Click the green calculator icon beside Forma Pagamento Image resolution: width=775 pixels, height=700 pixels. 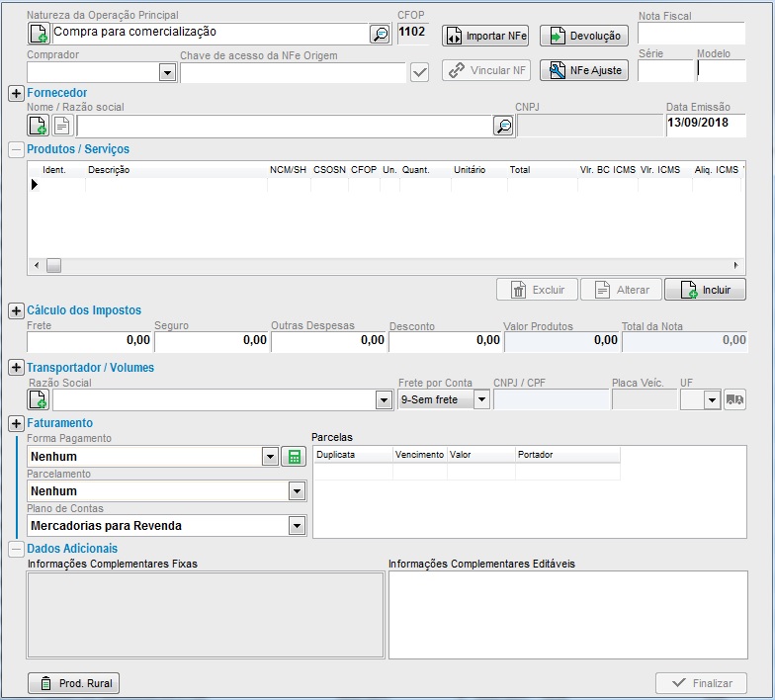coord(293,457)
